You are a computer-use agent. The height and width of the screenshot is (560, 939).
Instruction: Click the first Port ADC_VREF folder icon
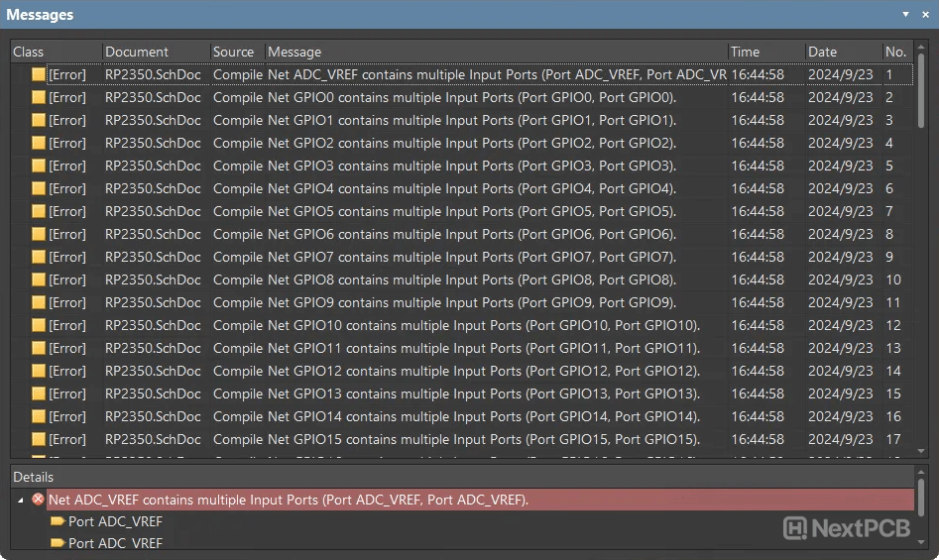point(58,521)
